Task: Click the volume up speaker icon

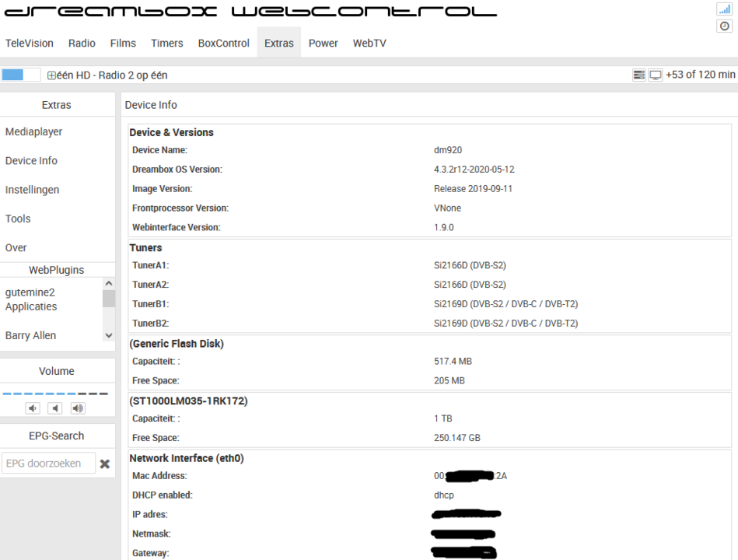Action: click(x=78, y=408)
